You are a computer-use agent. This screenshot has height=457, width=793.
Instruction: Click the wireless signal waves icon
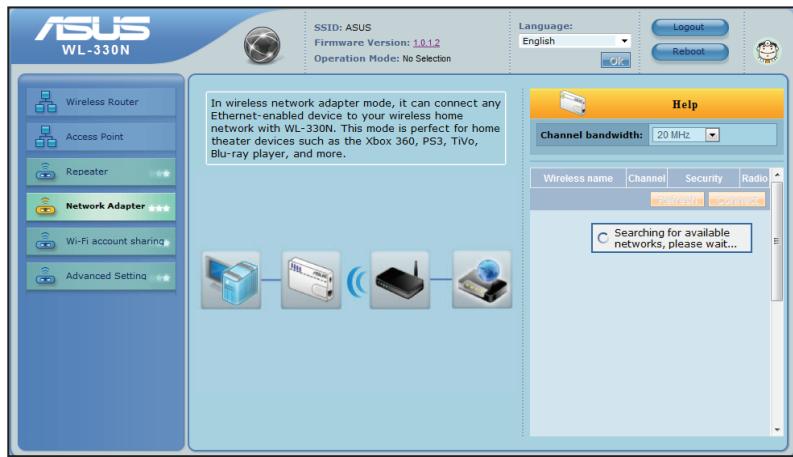point(356,281)
